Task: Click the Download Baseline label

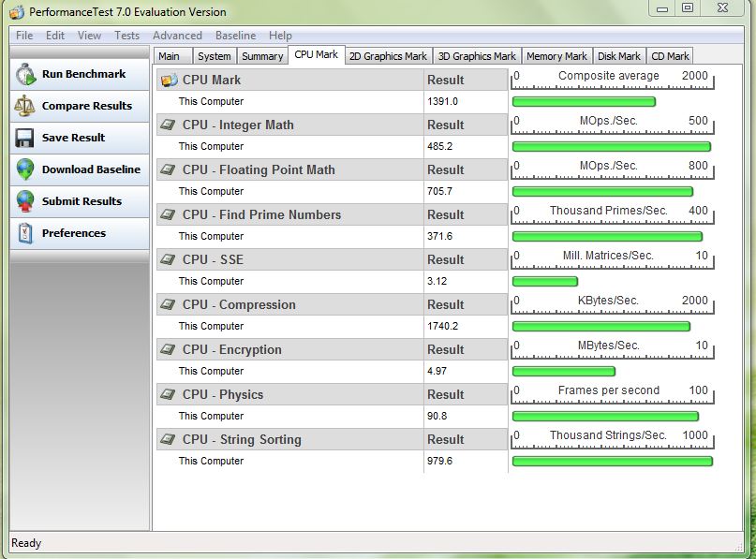Action: (91, 169)
